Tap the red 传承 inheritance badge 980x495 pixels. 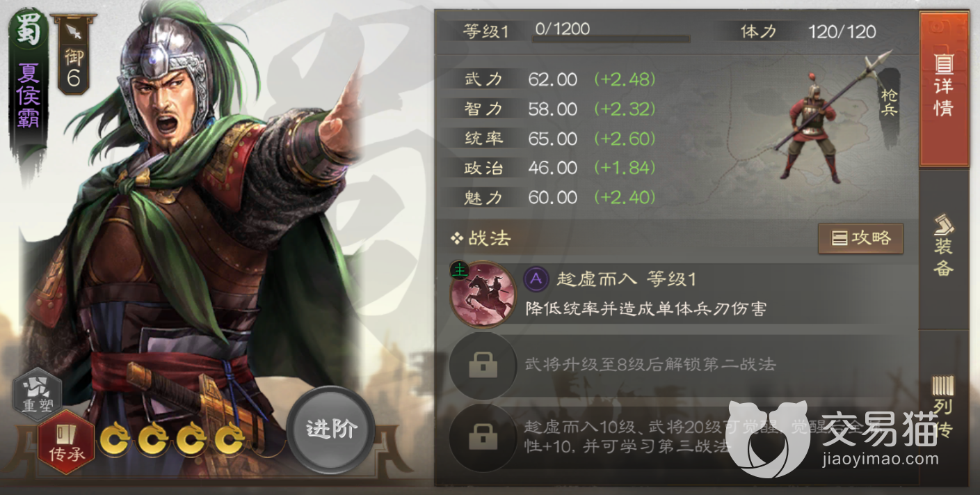66,441
